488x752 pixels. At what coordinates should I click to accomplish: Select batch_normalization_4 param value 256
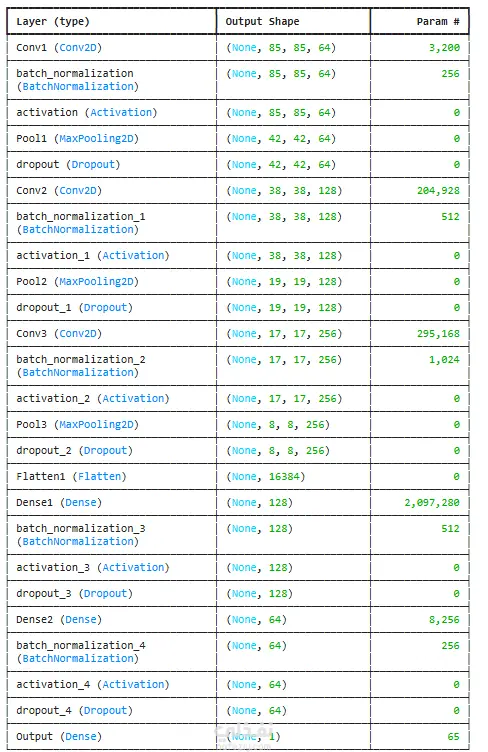[450, 646]
